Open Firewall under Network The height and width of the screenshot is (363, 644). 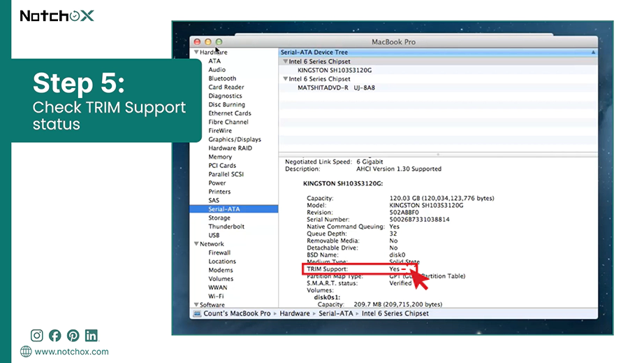pos(219,252)
